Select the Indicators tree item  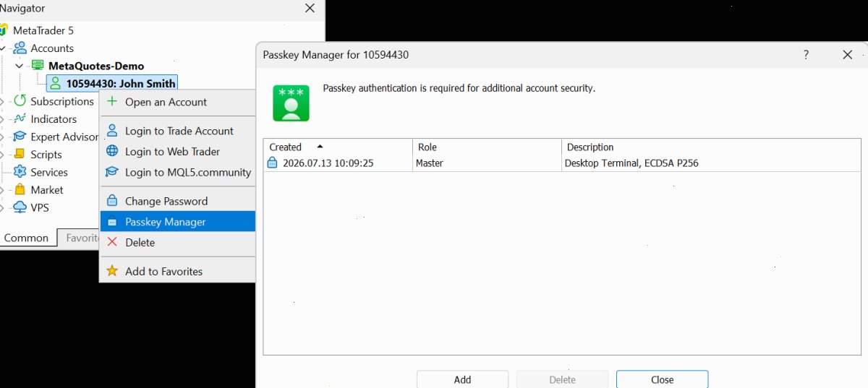tap(54, 119)
